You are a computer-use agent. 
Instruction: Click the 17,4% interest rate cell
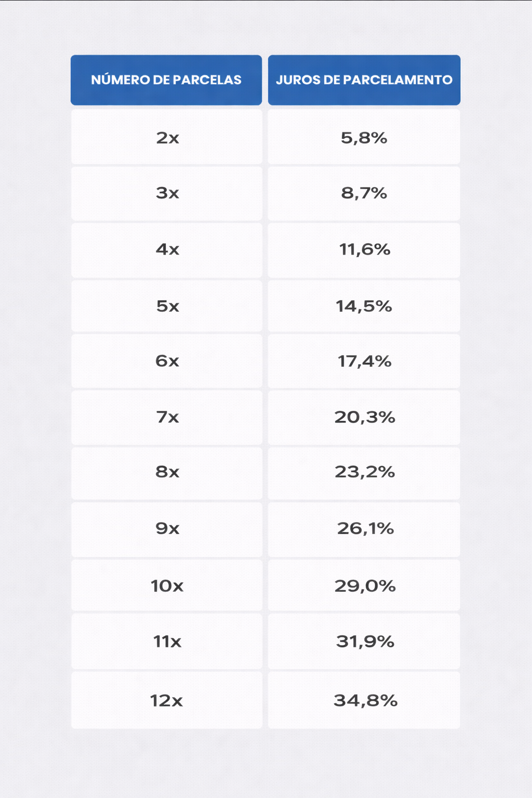coord(364,361)
